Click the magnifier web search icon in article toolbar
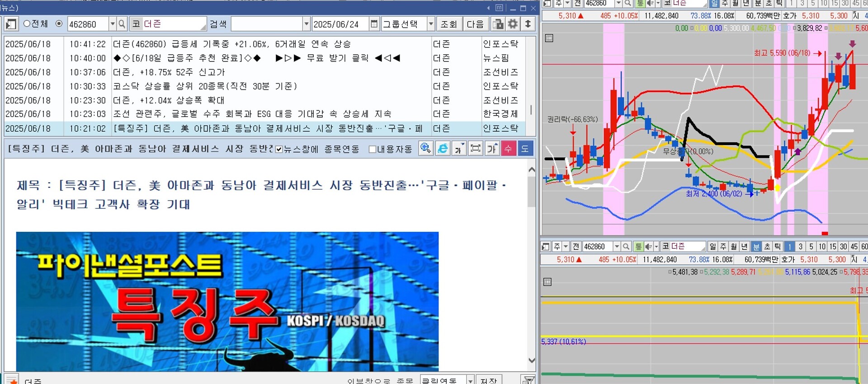Image resolution: width=868 pixels, height=384 pixels. click(x=425, y=148)
